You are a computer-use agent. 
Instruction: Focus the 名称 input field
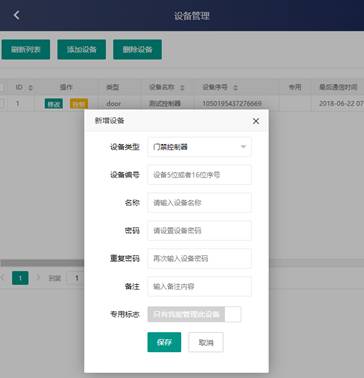[199, 203]
